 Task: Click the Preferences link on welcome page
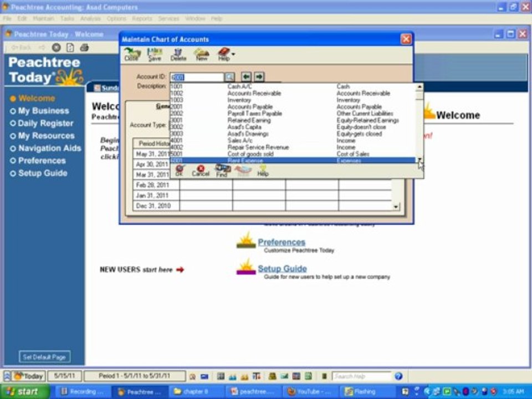tap(282, 242)
